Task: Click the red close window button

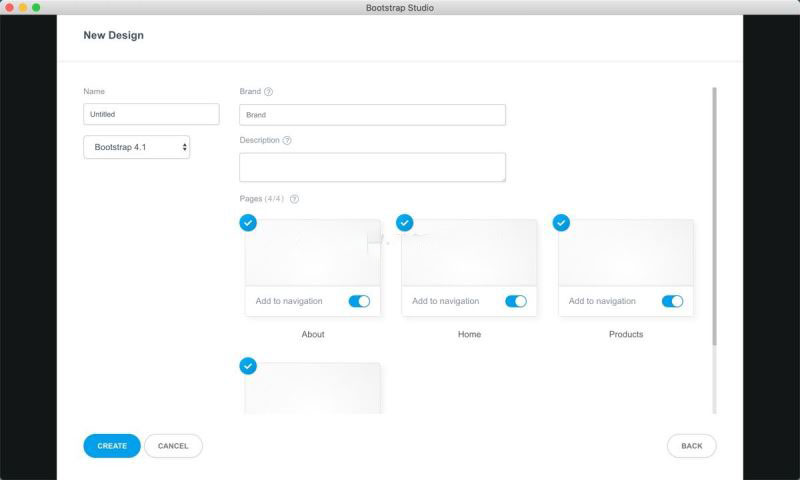Action: pos(9,8)
